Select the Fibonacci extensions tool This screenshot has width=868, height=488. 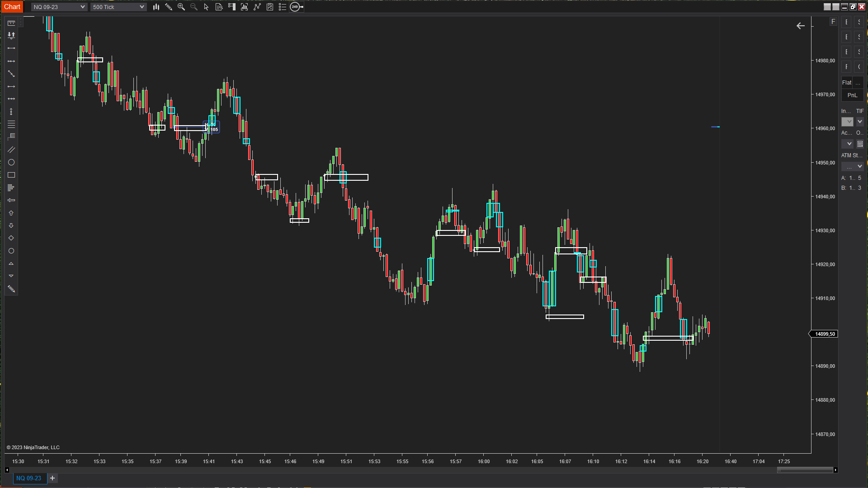[11, 136]
